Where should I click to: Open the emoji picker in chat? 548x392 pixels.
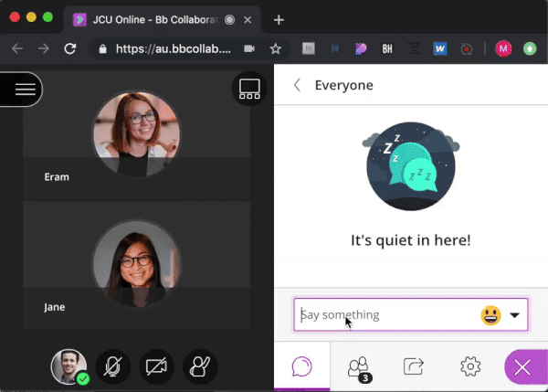pyautogui.click(x=490, y=315)
